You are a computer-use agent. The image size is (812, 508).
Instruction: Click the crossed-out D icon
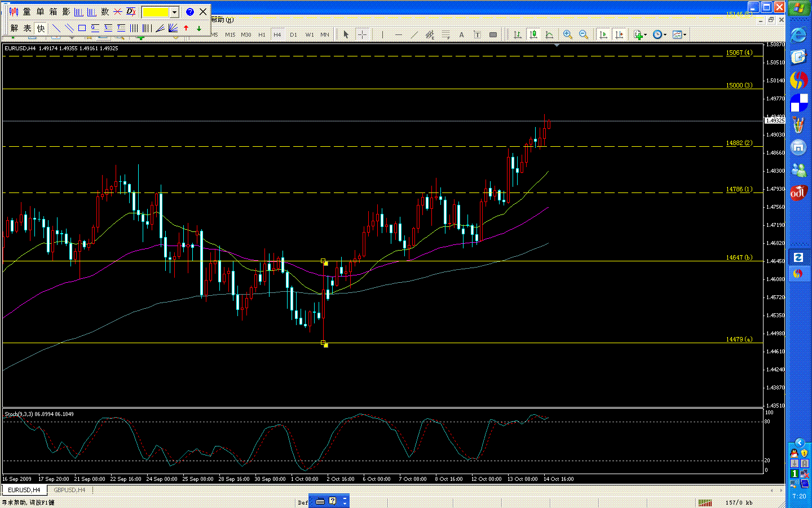131,12
